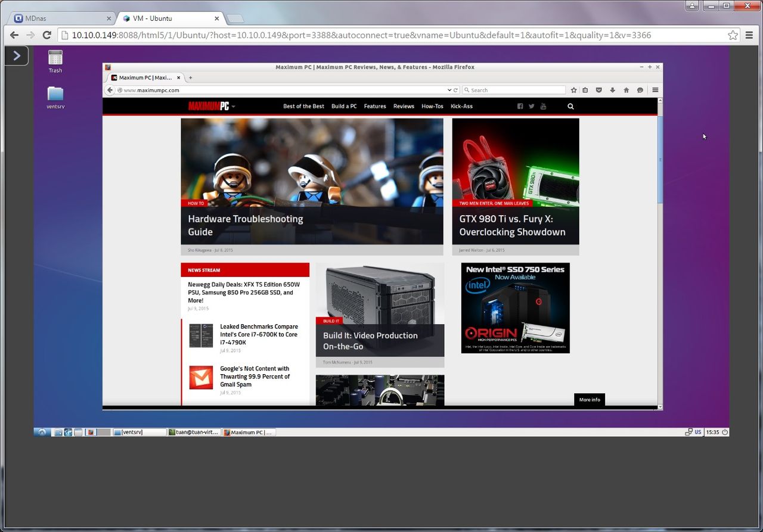The height and width of the screenshot is (532, 763).
Task: Click scrollbar down arrow in Firefox
Action: click(x=660, y=406)
